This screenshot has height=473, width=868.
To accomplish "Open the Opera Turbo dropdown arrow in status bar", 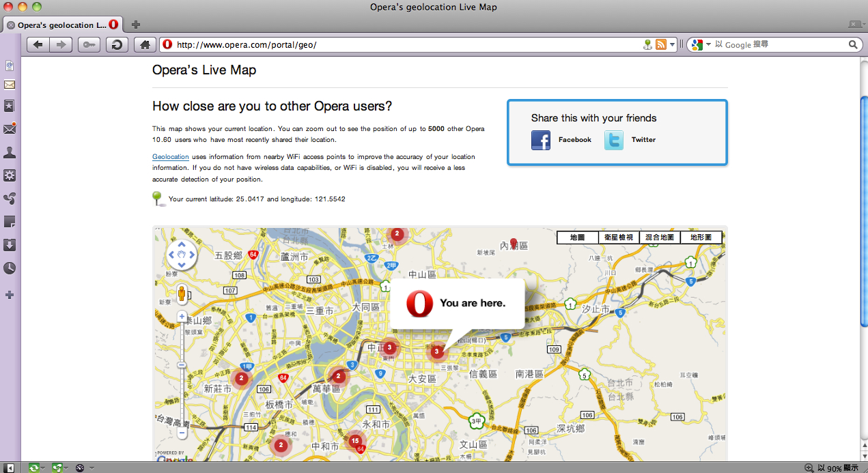I will [92, 468].
